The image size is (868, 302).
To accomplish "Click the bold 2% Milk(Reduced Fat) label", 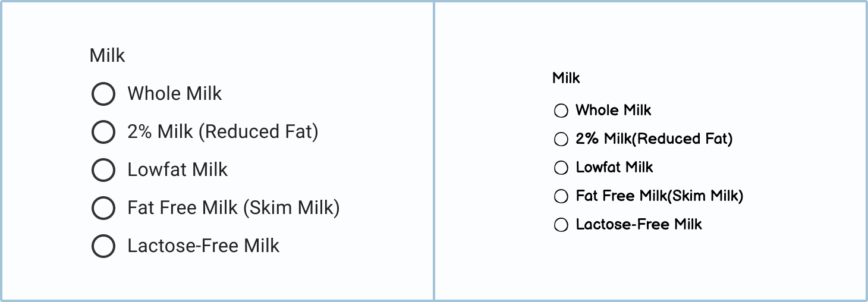I will pos(654,139).
